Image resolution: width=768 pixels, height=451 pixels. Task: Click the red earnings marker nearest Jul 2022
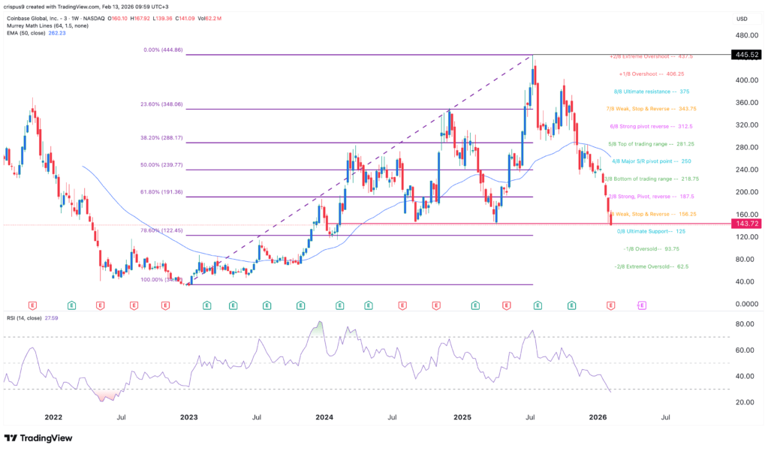(134, 306)
